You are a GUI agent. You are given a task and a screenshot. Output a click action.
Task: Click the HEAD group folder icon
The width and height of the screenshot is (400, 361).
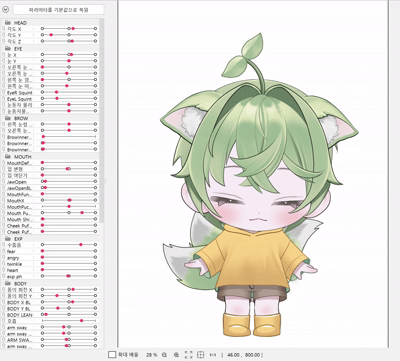click(8, 23)
